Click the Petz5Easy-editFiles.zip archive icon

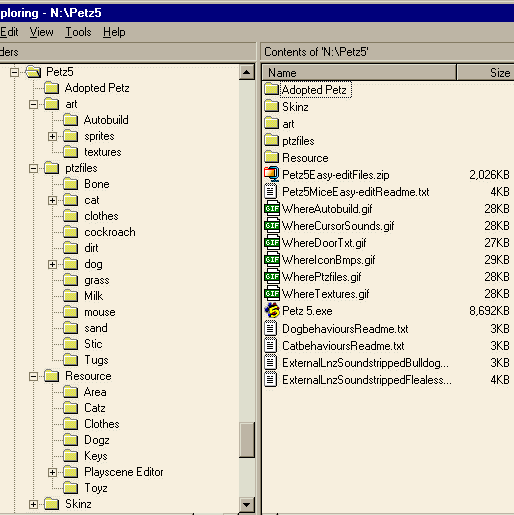pos(272,174)
